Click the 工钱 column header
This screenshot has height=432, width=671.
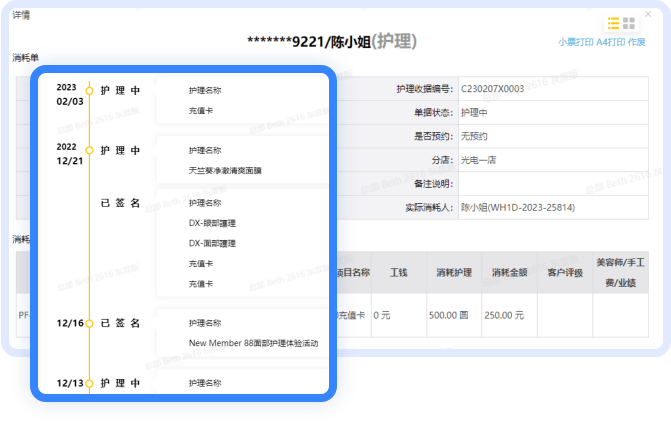(398, 271)
